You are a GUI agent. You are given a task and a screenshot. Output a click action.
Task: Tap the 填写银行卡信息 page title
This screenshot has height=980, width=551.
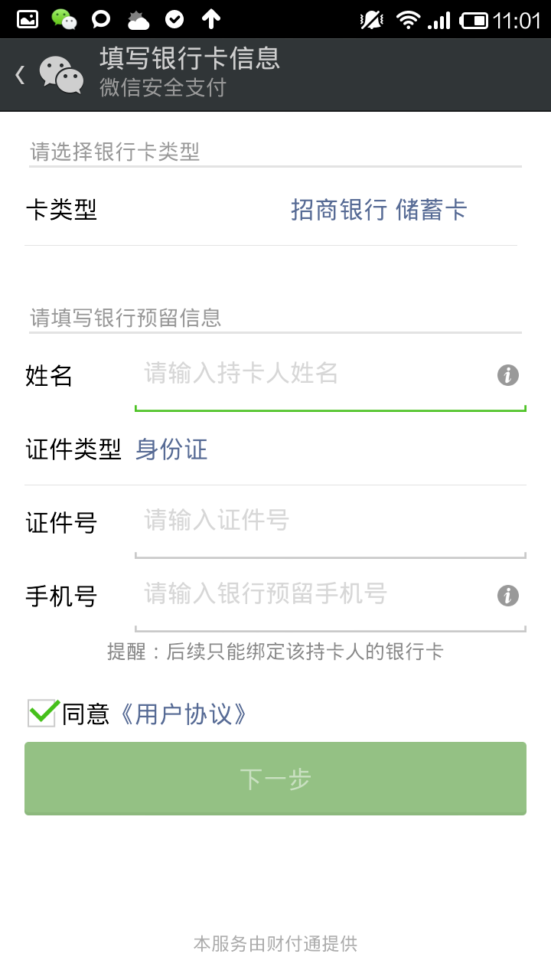tap(190, 59)
